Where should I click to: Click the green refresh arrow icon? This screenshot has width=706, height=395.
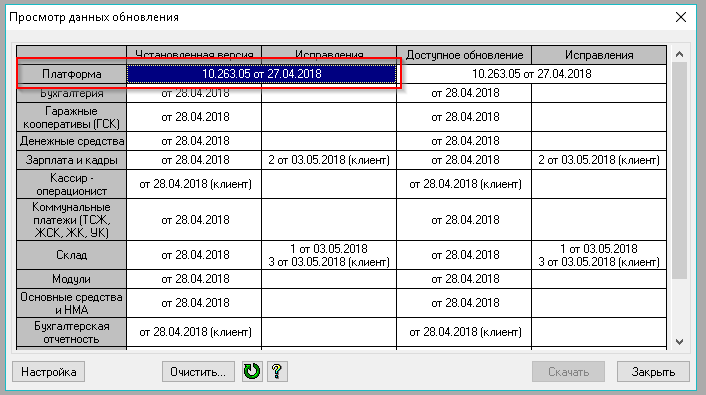[252, 372]
